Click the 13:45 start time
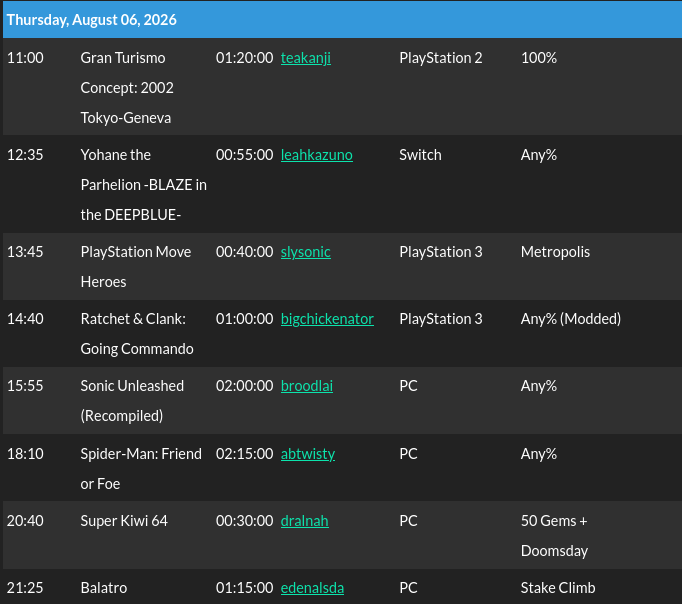The width and height of the screenshot is (682, 604). [x=25, y=252]
